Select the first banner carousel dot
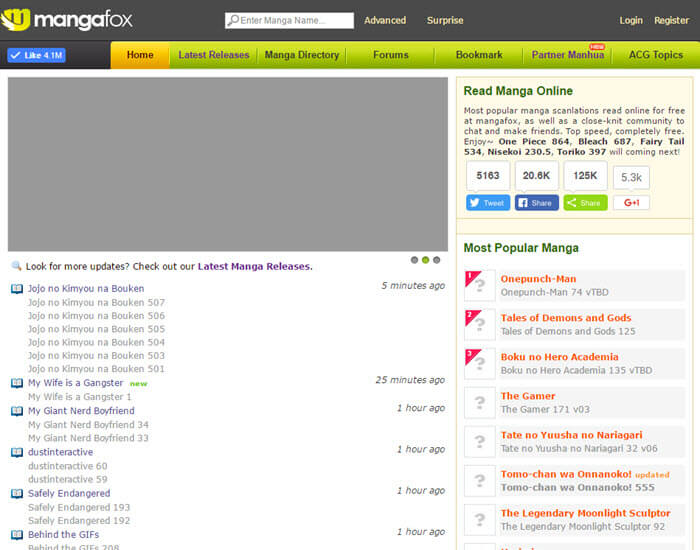 click(414, 260)
